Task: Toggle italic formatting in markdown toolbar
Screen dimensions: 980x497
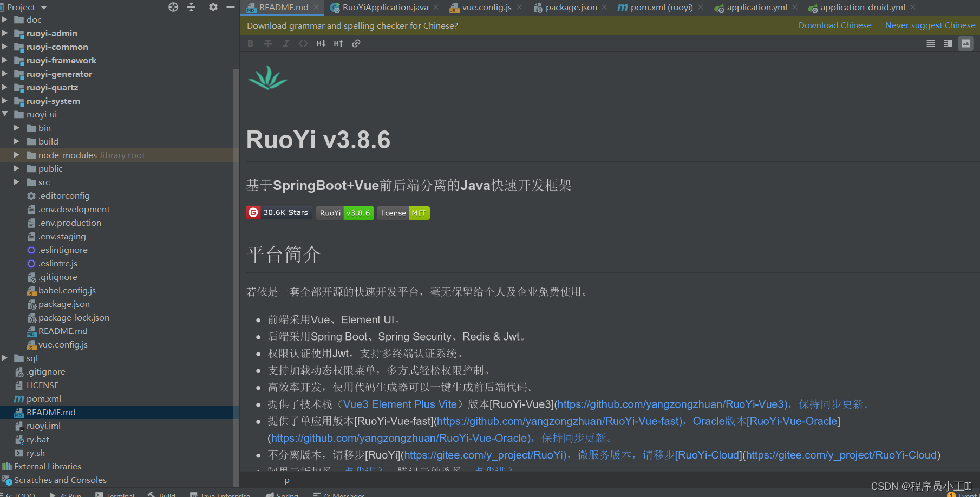Action: (x=286, y=43)
